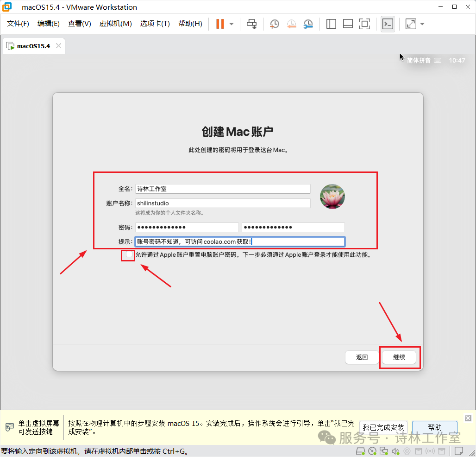Click the 简体拼音 input method indicator
Viewport: 476px width, 457px height.
419,60
